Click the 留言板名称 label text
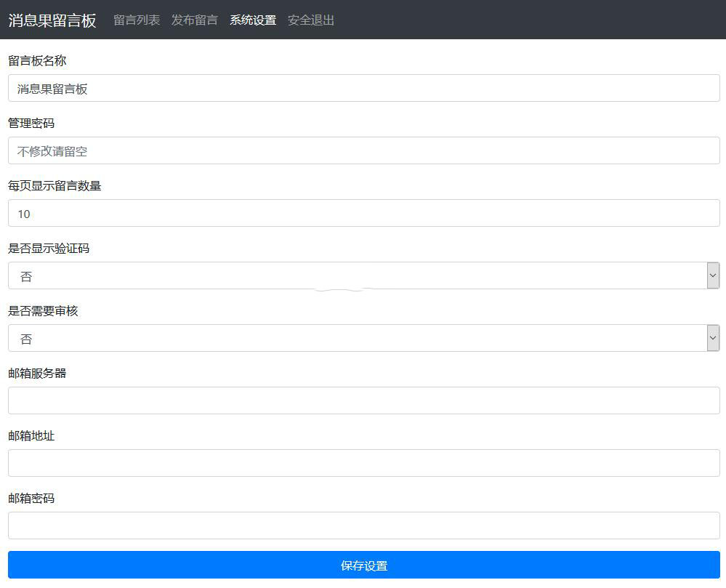726x588 pixels. tap(37, 60)
